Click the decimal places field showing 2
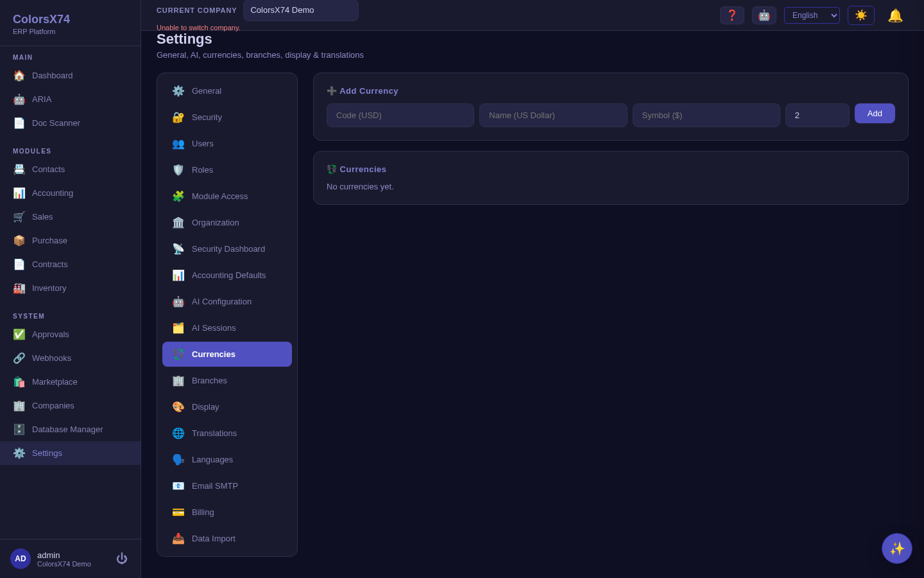Screen dimensions: 924x578 (817, 116)
